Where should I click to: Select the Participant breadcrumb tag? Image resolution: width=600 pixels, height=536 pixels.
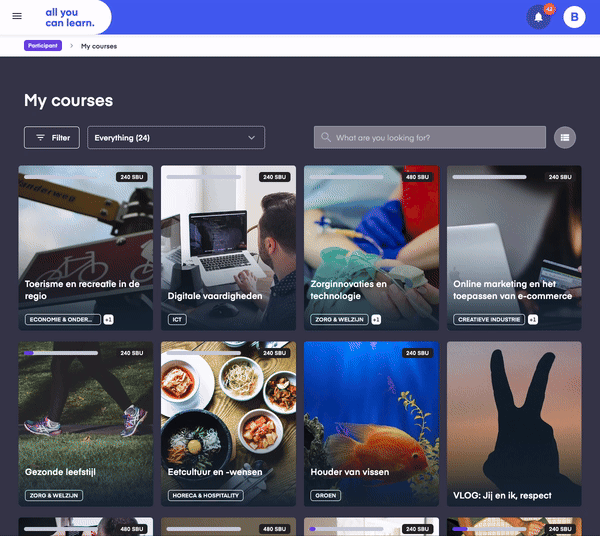coord(43,46)
